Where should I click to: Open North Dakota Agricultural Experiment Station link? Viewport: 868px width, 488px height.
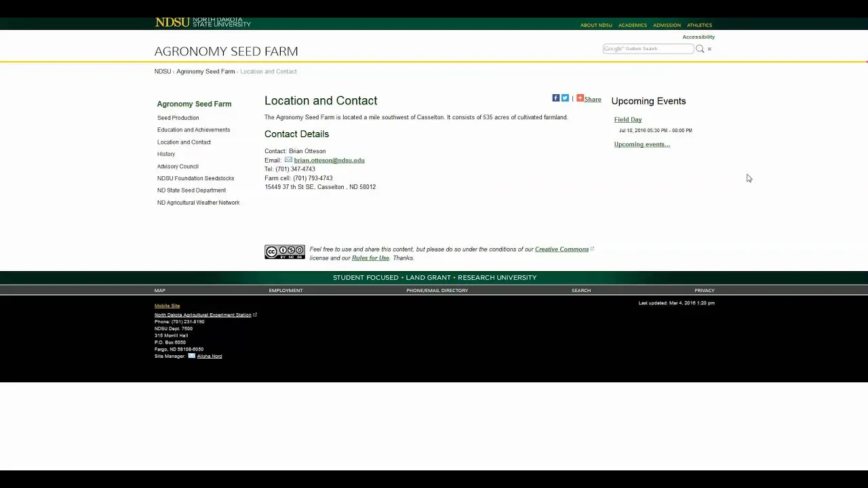point(203,315)
